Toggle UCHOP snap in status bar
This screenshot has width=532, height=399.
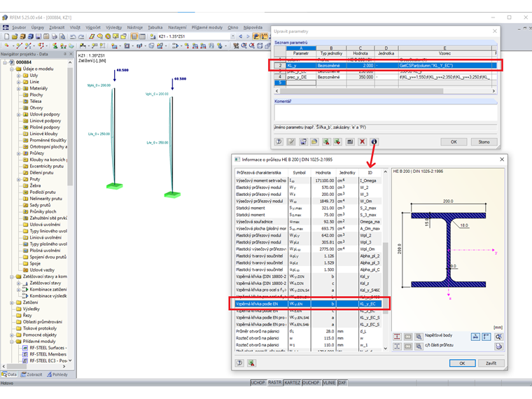pyautogui.click(x=258, y=383)
